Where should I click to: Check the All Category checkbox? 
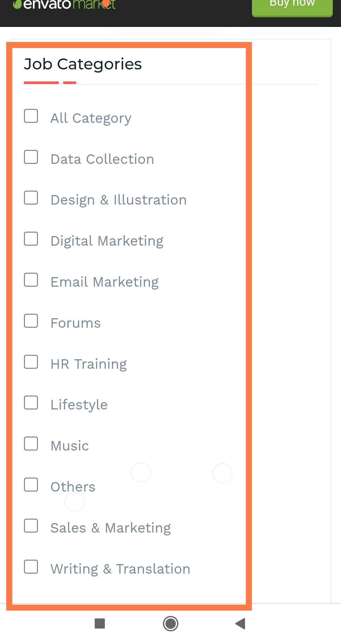(x=31, y=116)
